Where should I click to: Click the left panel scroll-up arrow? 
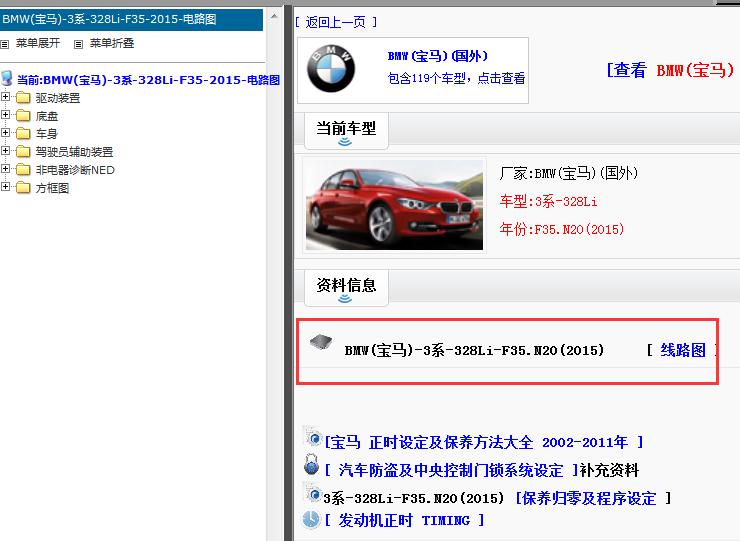point(274,17)
